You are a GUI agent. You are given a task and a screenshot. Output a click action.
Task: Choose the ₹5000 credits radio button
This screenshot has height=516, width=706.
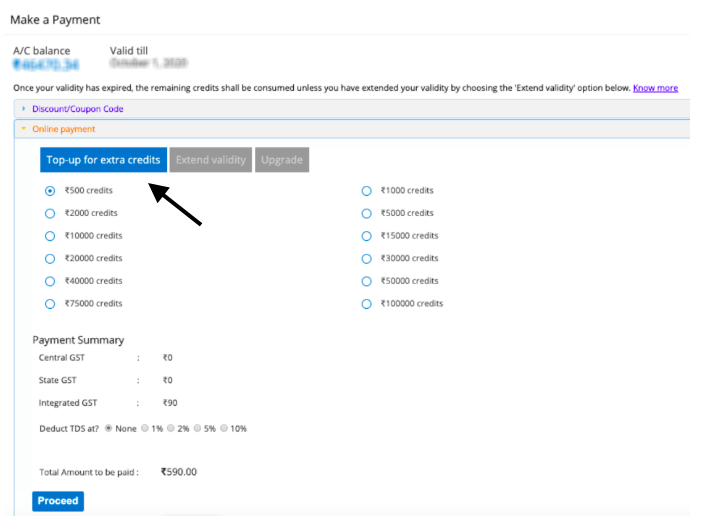(x=367, y=213)
